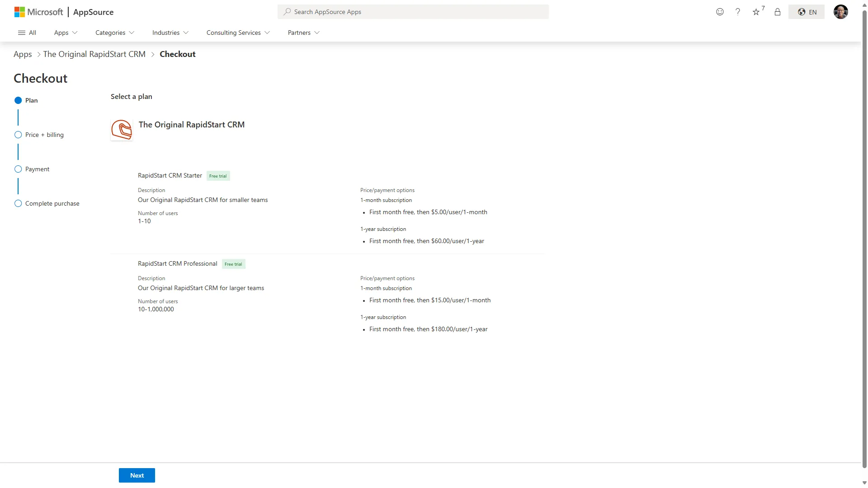Open the feedback smiley icon
The image size is (868, 488).
pos(719,12)
